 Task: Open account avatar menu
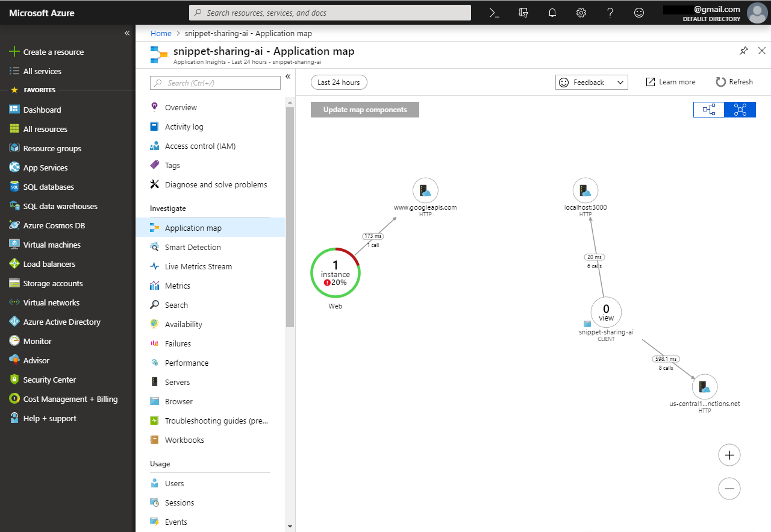pos(757,13)
